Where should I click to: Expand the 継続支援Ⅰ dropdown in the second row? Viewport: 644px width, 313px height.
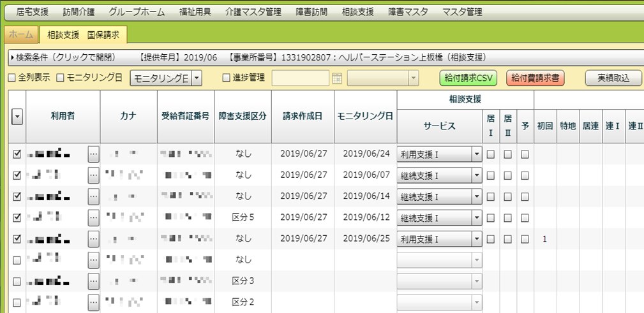pos(476,175)
